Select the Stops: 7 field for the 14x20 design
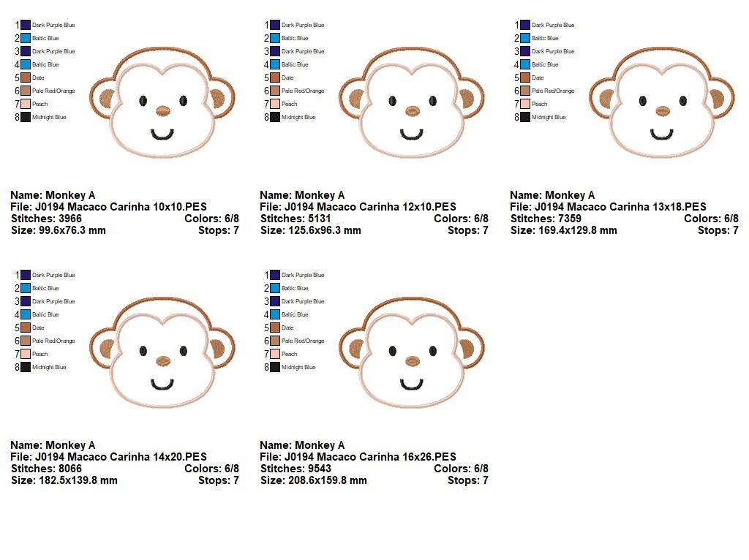 pos(217,480)
